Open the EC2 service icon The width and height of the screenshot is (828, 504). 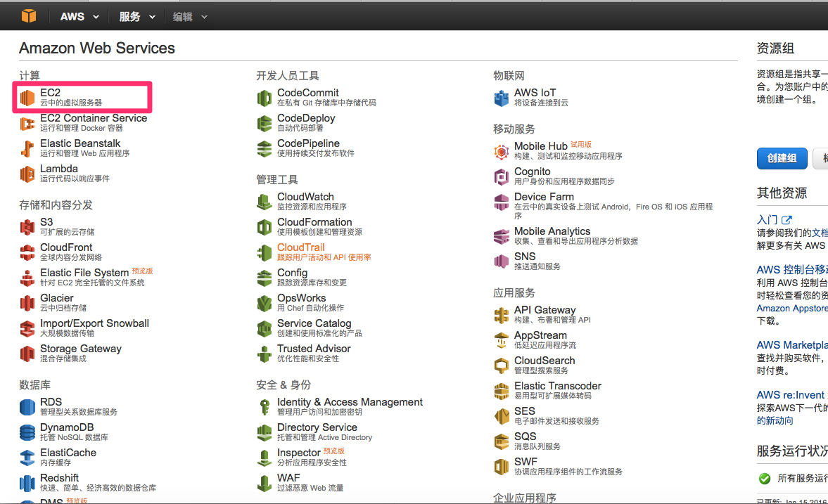click(27, 98)
